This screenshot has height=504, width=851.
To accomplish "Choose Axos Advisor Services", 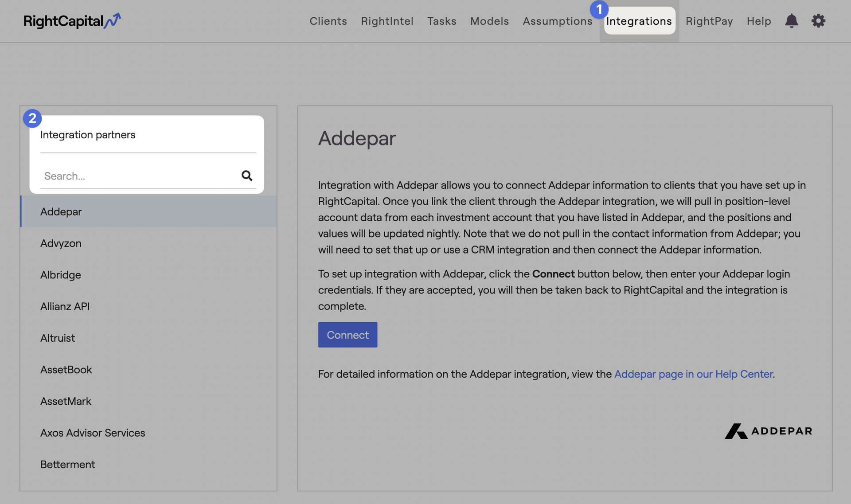I will click(x=148, y=433).
